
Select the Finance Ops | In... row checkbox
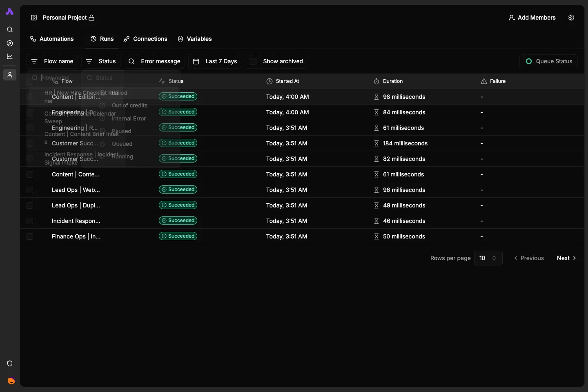coord(30,236)
